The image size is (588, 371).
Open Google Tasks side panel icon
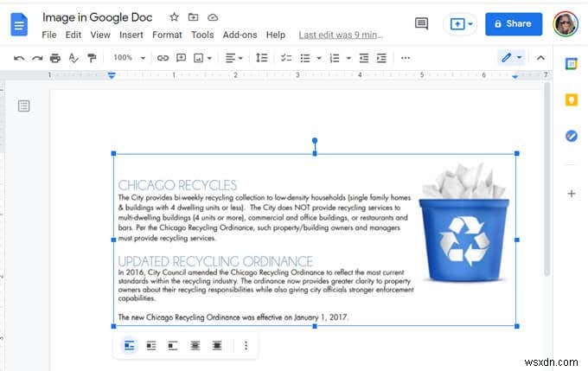(x=571, y=136)
